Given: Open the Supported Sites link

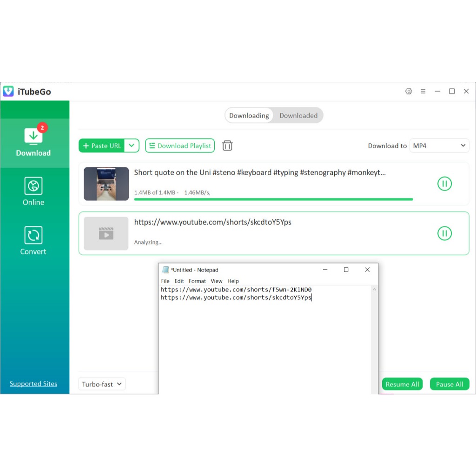Looking at the screenshot, I should [33, 383].
